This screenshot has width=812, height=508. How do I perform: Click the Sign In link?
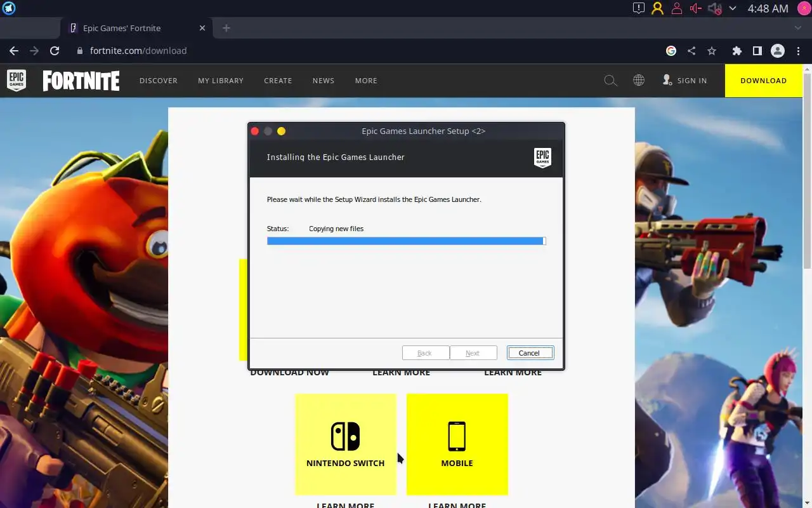coord(692,81)
